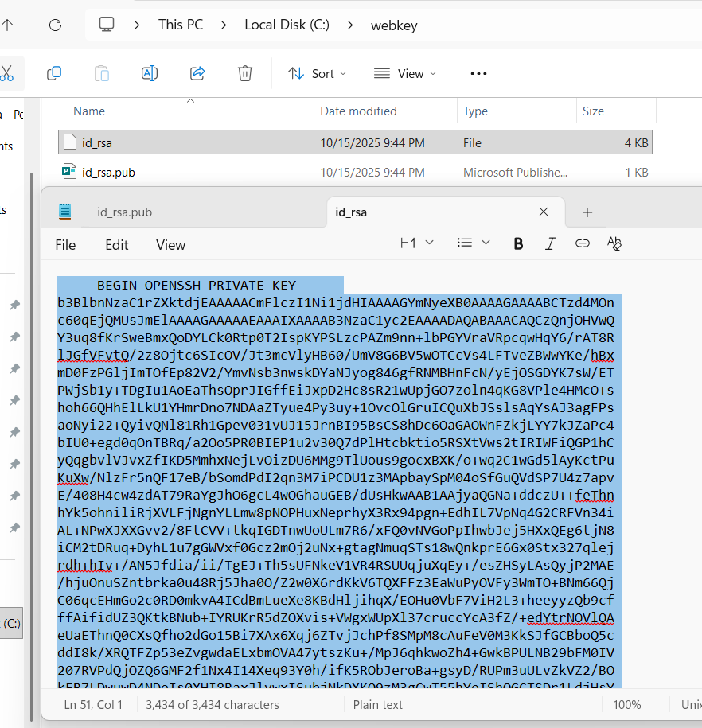Click the insert link icon in Notepad
Viewport: 702px width, 728px height.
click(582, 243)
